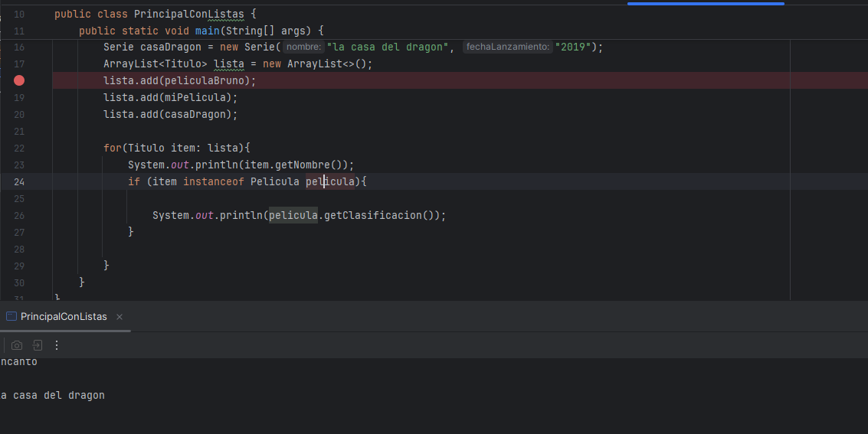This screenshot has width=868, height=434.
Task: Click the "fechaLanzamiento:" inlay hint
Action: click(x=508, y=47)
